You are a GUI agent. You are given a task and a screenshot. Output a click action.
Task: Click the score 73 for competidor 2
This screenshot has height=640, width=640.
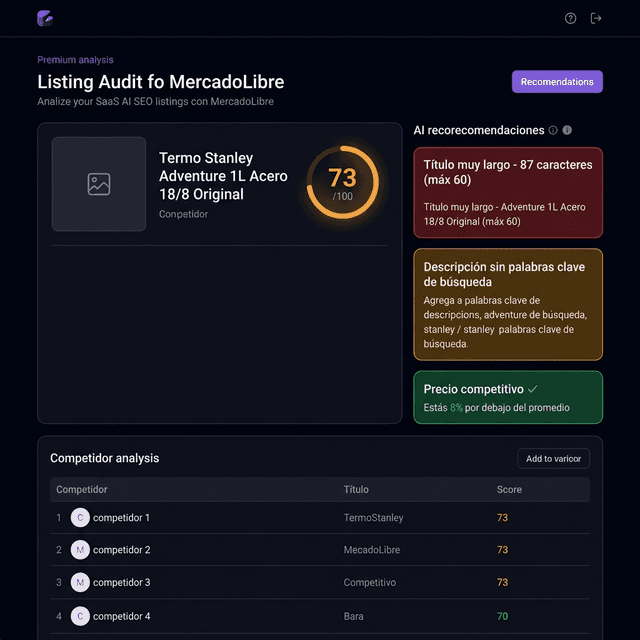click(x=502, y=550)
